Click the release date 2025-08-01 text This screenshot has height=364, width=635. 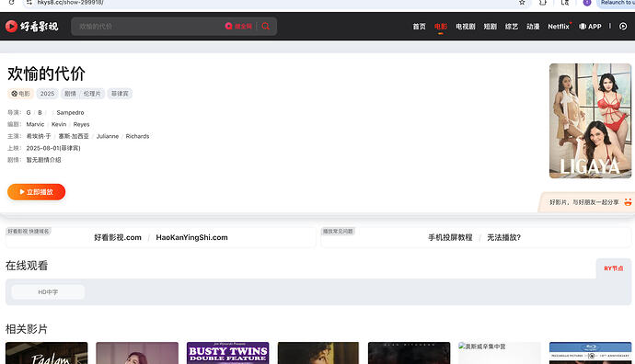pyautogui.click(x=53, y=148)
